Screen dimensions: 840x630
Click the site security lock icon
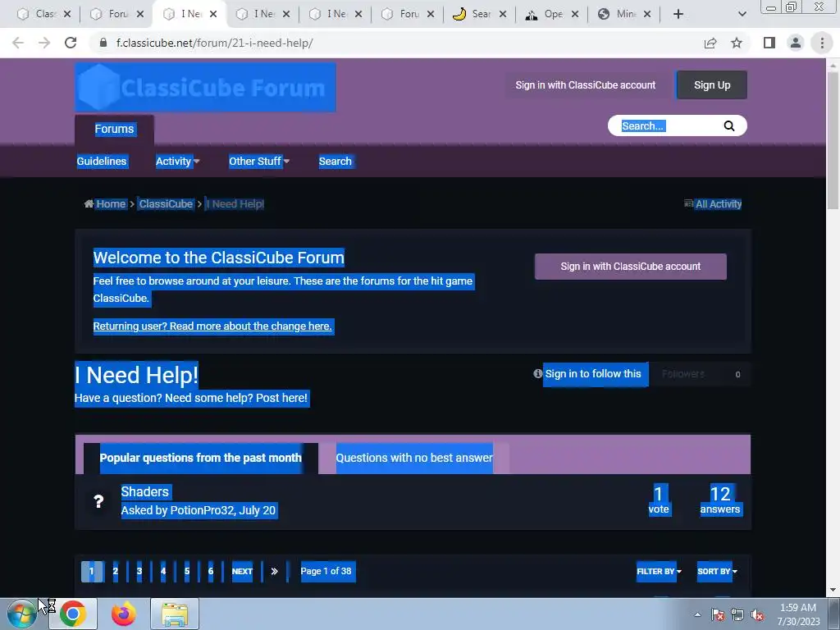(103, 43)
